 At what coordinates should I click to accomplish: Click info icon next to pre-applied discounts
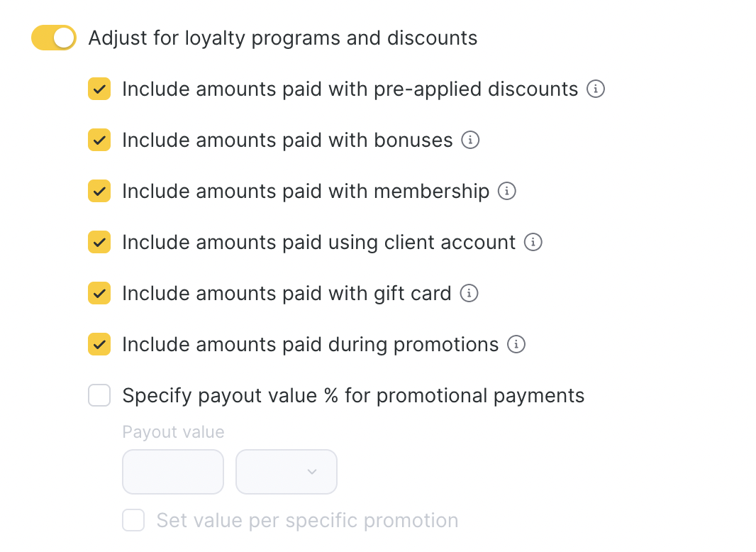coord(596,89)
